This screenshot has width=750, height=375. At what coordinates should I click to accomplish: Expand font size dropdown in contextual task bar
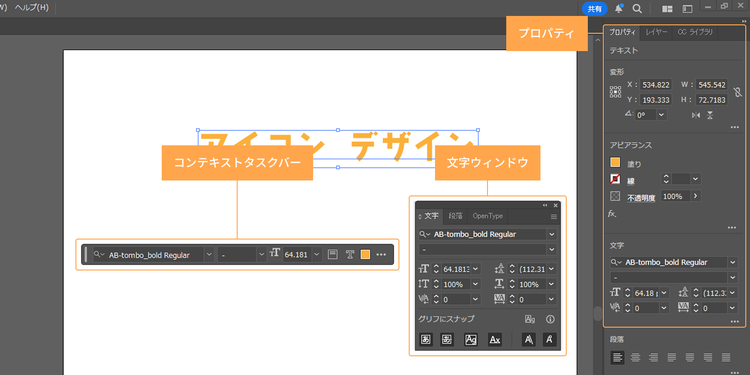pyautogui.click(x=317, y=254)
